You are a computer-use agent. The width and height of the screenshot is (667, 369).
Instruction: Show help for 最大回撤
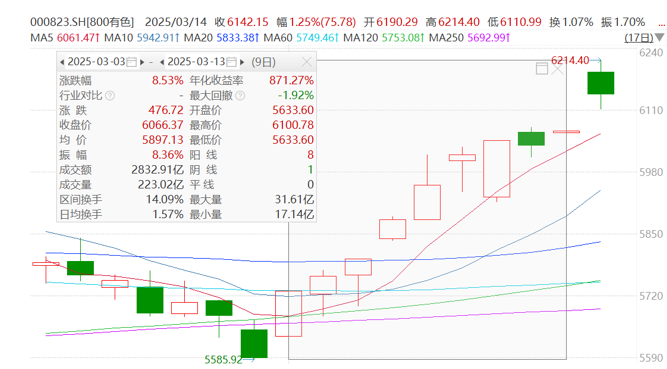[x=240, y=95]
